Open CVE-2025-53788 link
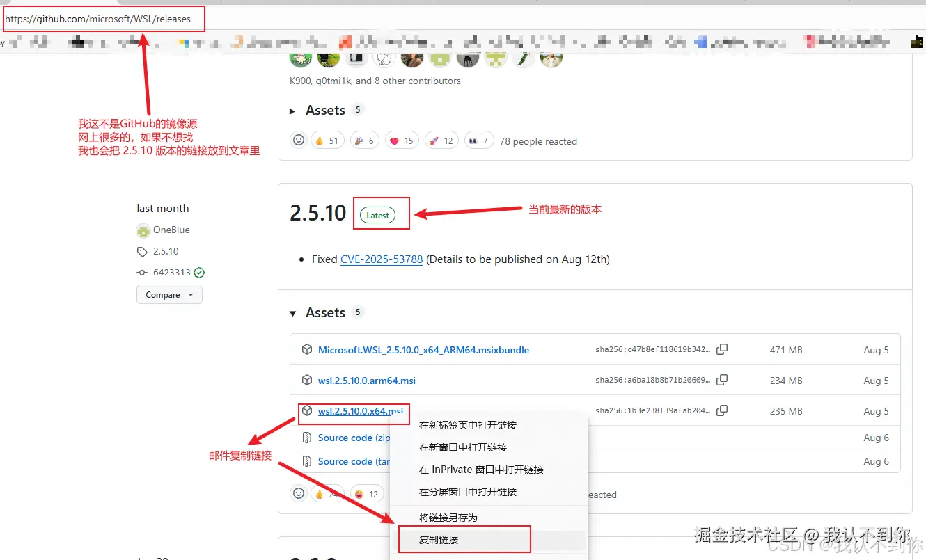This screenshot has width=926, height=560. point(382,259)
